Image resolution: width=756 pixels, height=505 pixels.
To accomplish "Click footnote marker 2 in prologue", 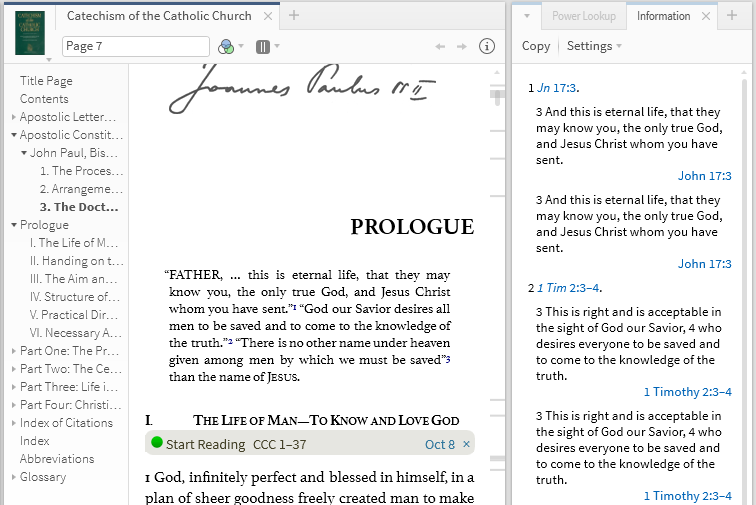I will tap(230, 341).
